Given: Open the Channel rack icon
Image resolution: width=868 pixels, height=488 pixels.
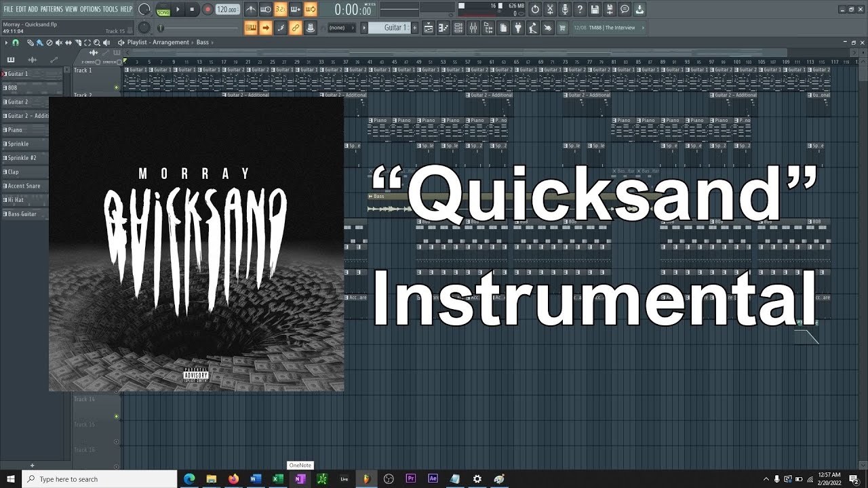Looking at the screenshot, I should 458,28.
